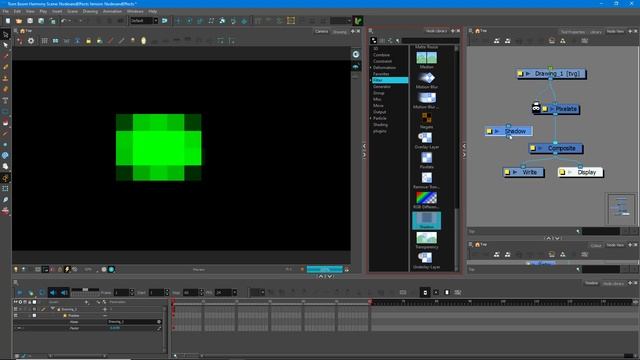640x360 pixels.
Task: Select the Motion Blur node thumbnail
Action: tap(427, 78)
